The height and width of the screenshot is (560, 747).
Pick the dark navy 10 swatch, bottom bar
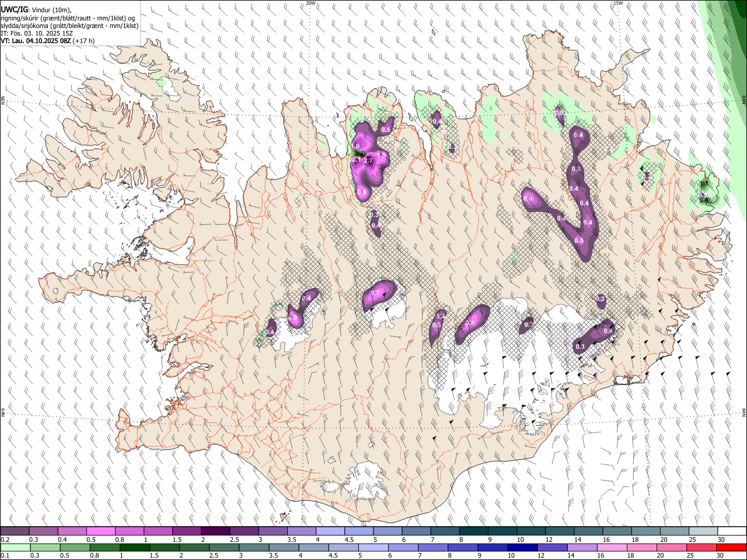[522, 547]
